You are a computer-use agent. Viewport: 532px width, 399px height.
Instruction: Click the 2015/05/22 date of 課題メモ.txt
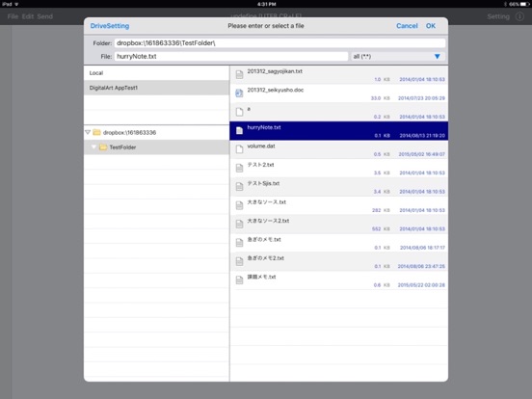click(x=421, y=285)
